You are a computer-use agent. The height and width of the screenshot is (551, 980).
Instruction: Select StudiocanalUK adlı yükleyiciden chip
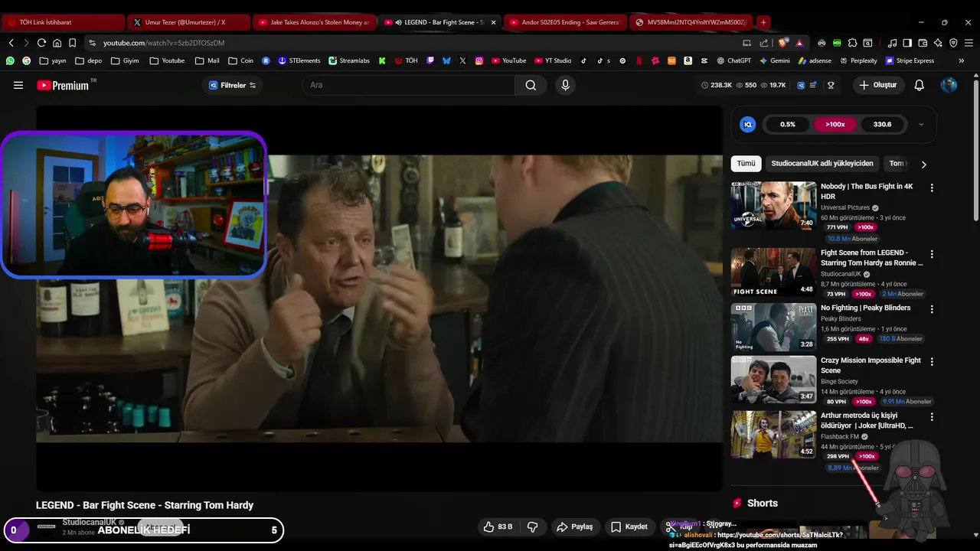coord(822,164)
